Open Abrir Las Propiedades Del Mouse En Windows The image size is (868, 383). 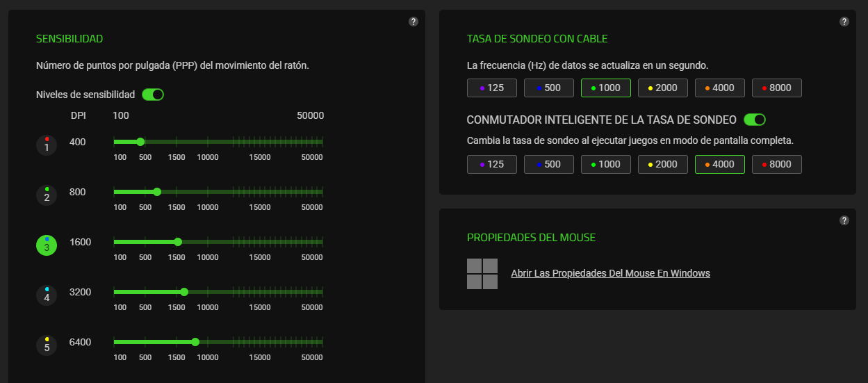(610, 273)
